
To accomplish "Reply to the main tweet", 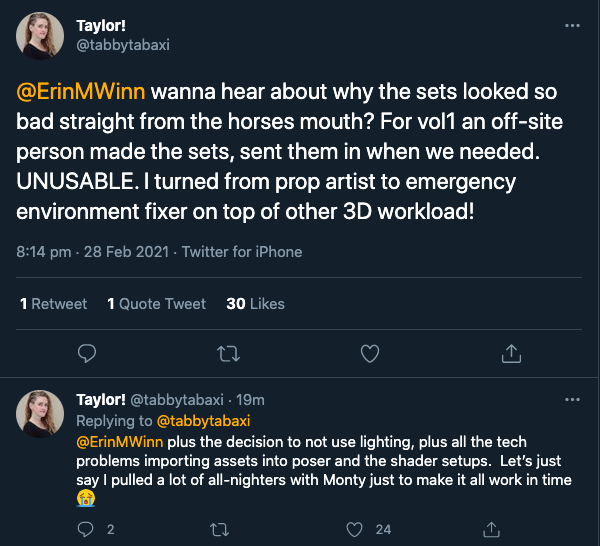I will [x=87, y=353].
